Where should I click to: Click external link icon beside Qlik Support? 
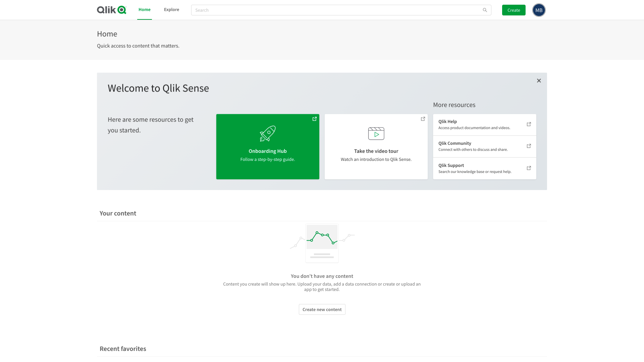529,168
